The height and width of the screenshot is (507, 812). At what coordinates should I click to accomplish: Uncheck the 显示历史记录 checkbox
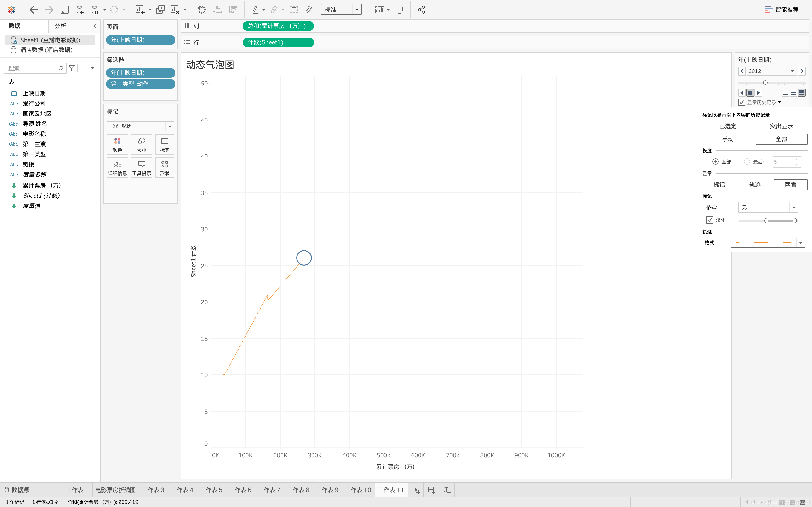tap(742, 102)
